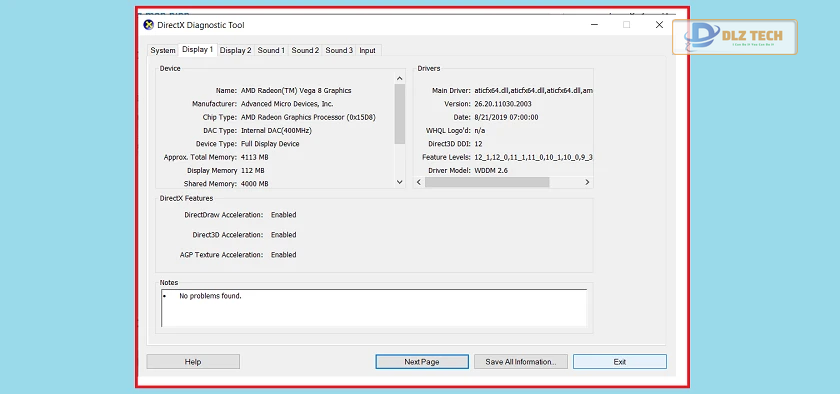Screen dimensions: 840x394
Task: Go to the Input tab
Action: click(368, 50)
